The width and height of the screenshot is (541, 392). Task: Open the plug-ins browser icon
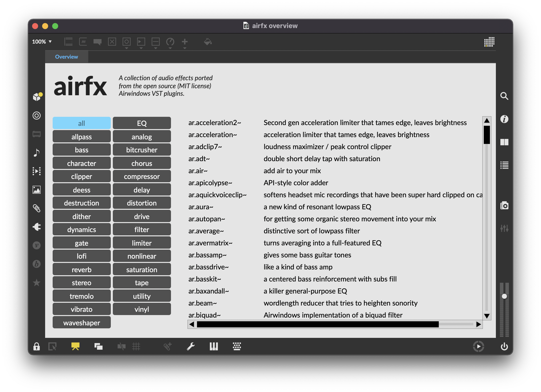37,227
